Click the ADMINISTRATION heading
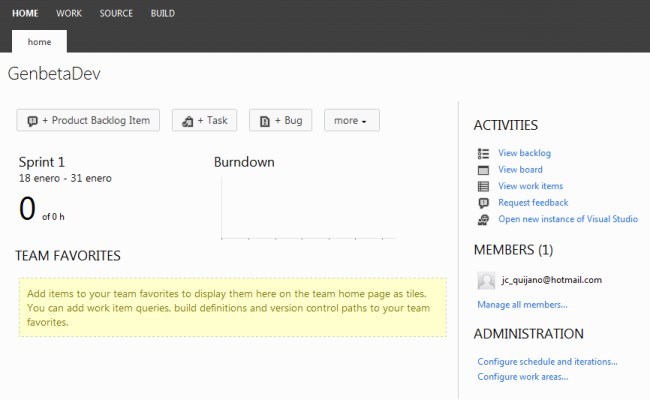 click(x=529, y=334)
